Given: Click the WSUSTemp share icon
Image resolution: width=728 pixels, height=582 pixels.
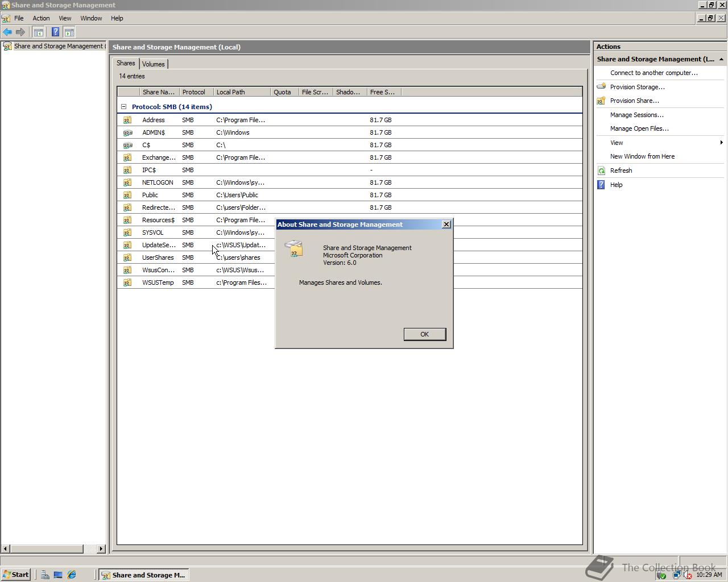Looking at the screenshot, I should (x=127, y=282).
